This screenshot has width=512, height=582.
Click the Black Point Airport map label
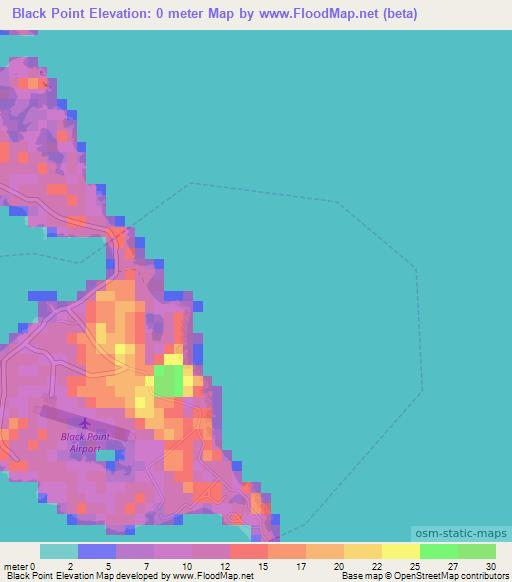tap(85, 443)
